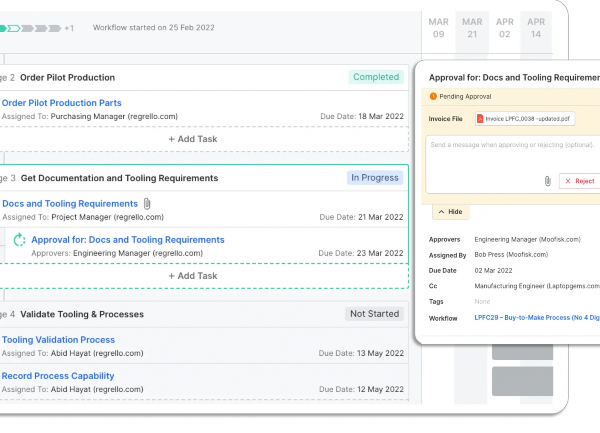The image size is (600, 433).
Task: Click the approval panel title heading
Action: 514,78
